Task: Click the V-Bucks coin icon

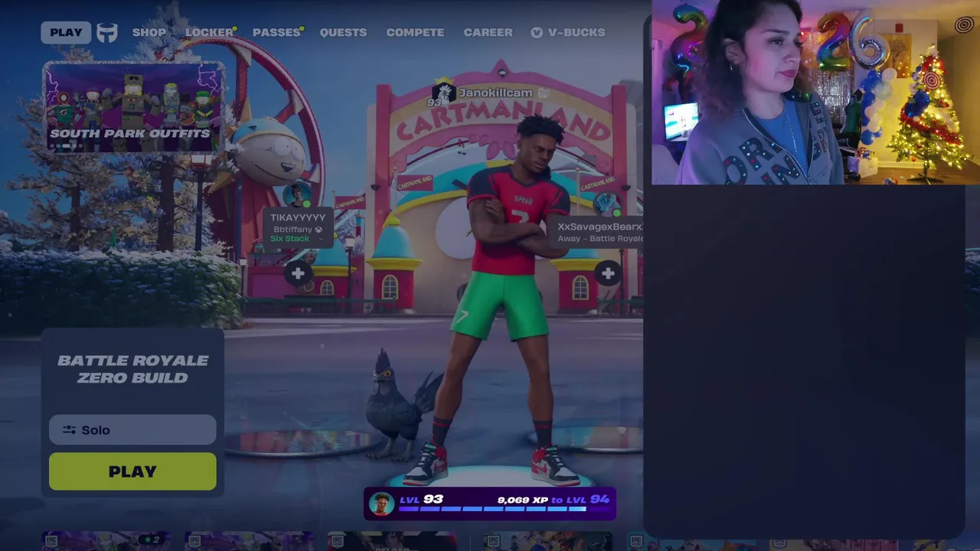Action: (537, 32)
